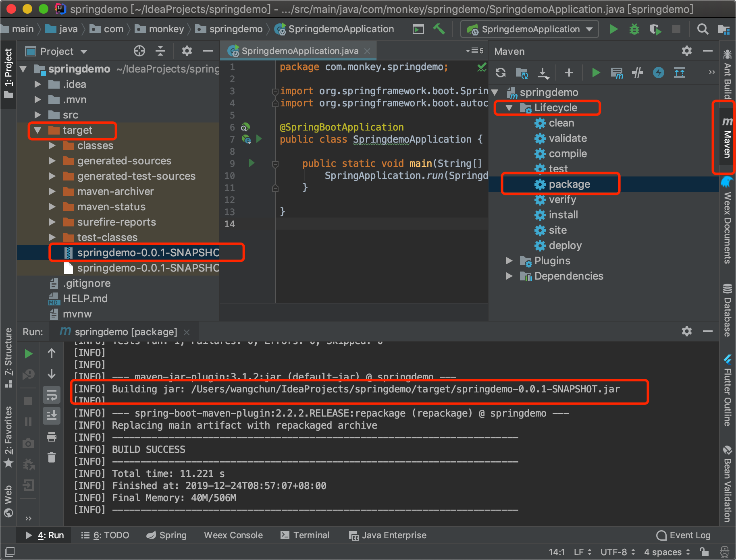The height and width of the screenshot is (560, 736).
Task: Run with coverage shield icon
Action: click(655, 29)
